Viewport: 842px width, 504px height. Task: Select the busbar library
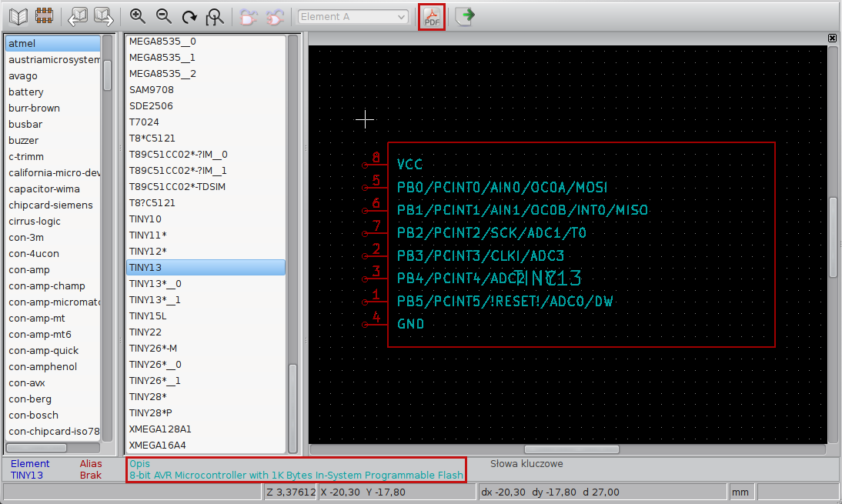tap(52, 124)
